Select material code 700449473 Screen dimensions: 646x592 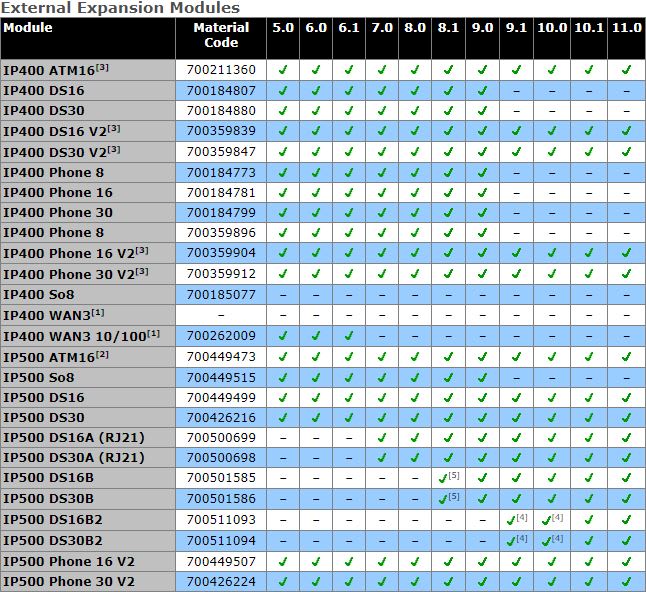pos(221,356)
